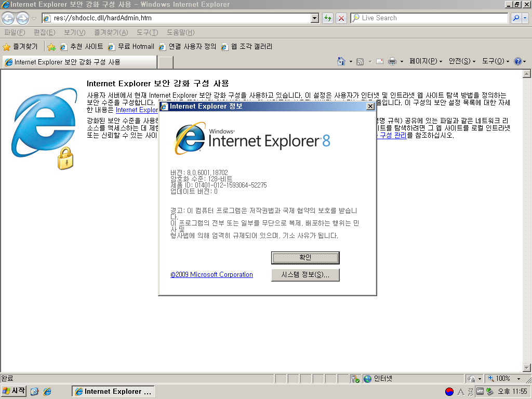Close the Internet Explorer 정보 dialog
The width and height of the screenshot is (532, 399).
tap(370, 107)
